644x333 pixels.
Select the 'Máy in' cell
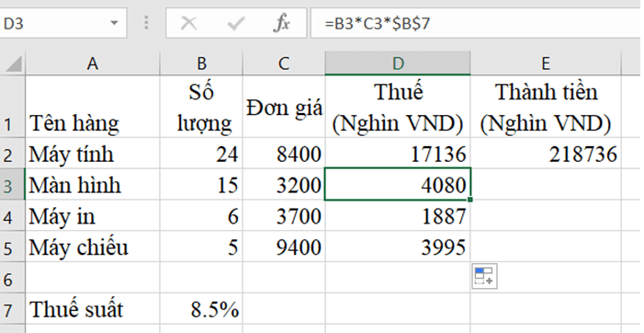pos(93,215)
